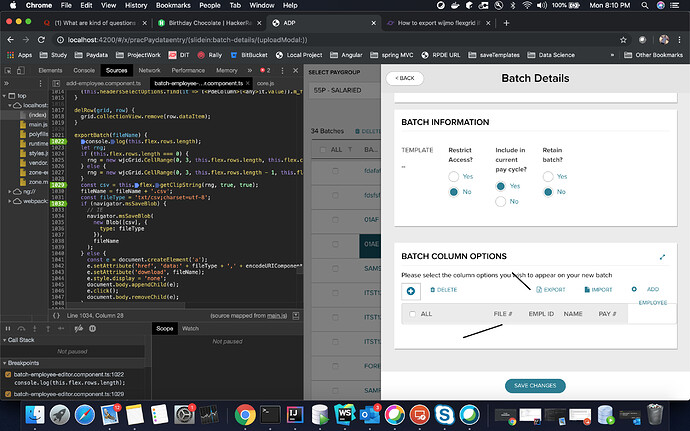Open the Watch pane tab
The width and height of the screenshot is (690, 431).
click(x=190, y=328)
